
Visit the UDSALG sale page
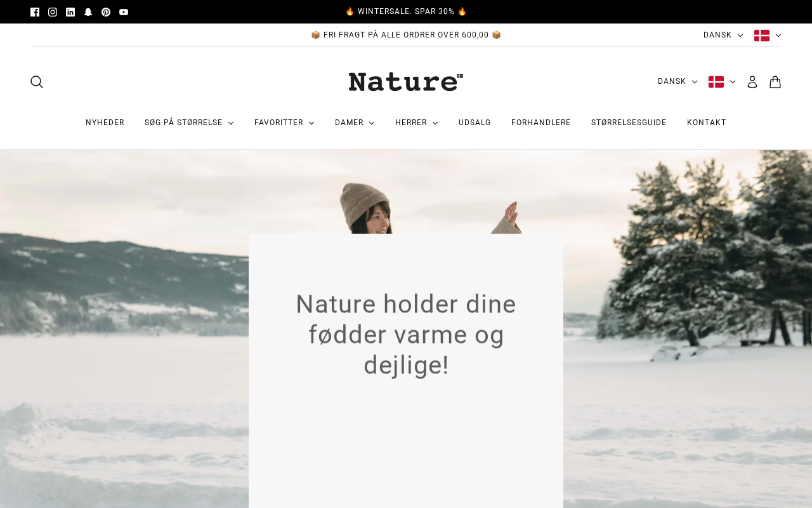[475, 123]
